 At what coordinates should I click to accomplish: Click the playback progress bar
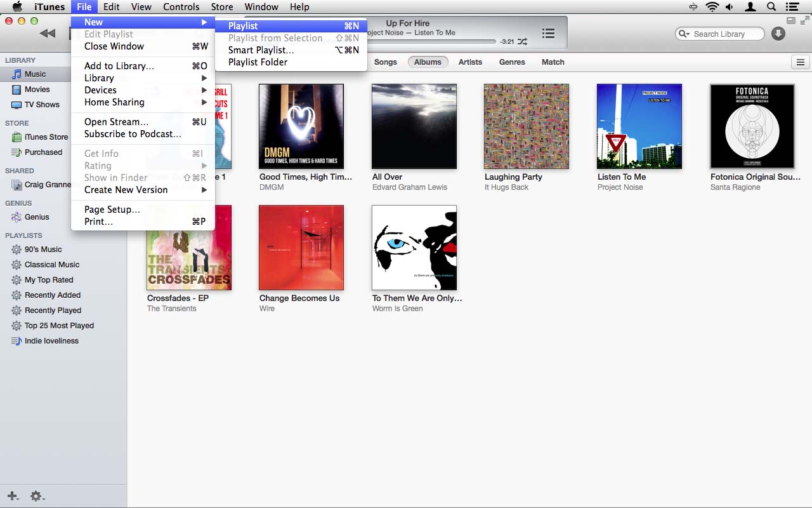click(x=431, y=42)
